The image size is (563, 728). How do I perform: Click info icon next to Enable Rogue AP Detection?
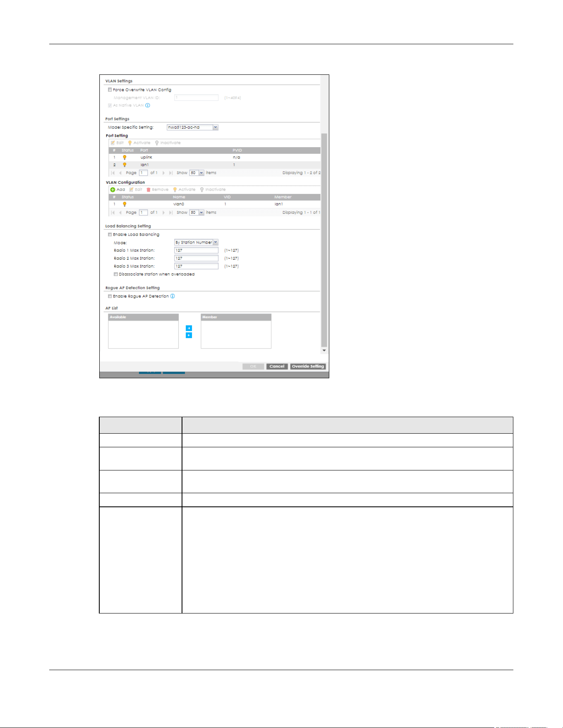click(x=172, y=296)
